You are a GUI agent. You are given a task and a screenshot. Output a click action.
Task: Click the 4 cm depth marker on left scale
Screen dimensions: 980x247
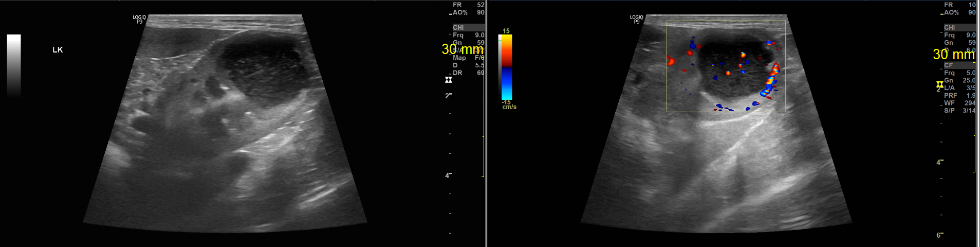[x=448, y=175]
